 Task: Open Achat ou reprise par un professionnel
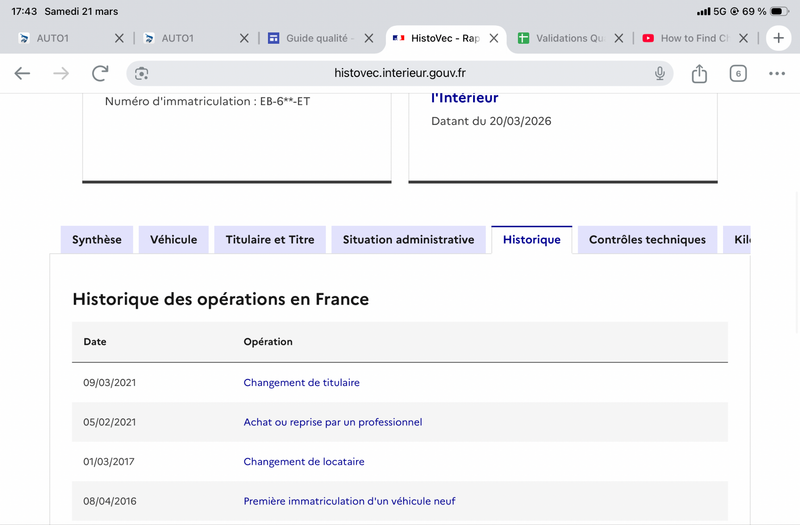[333, 422]
